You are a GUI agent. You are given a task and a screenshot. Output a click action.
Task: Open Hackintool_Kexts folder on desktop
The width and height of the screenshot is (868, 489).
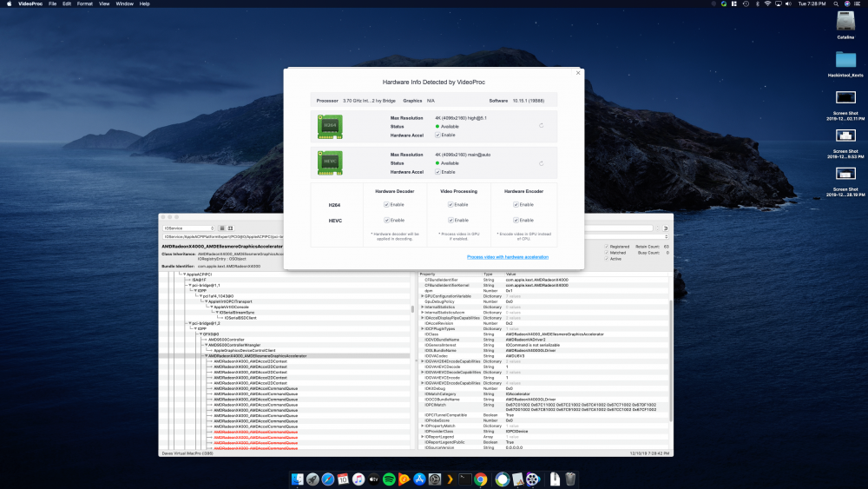pos(845,59)
